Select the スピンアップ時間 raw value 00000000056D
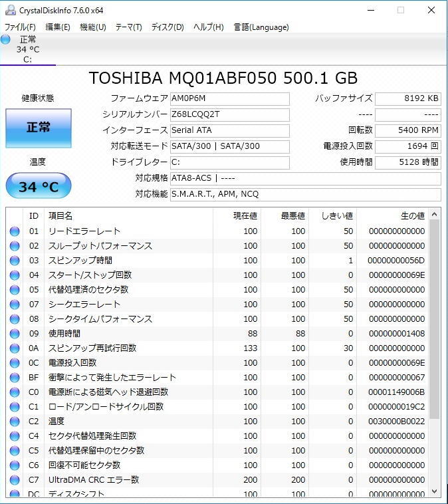448x504 pixels. [396, 261]
